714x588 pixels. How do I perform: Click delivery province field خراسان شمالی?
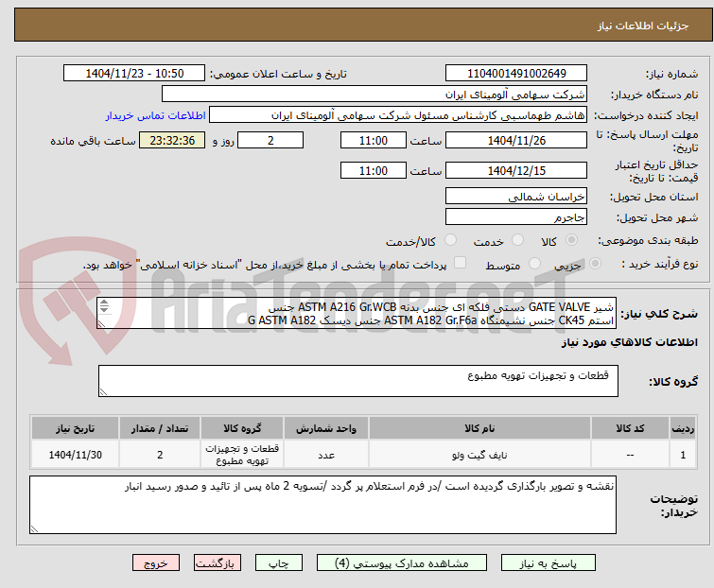point(516,196)
